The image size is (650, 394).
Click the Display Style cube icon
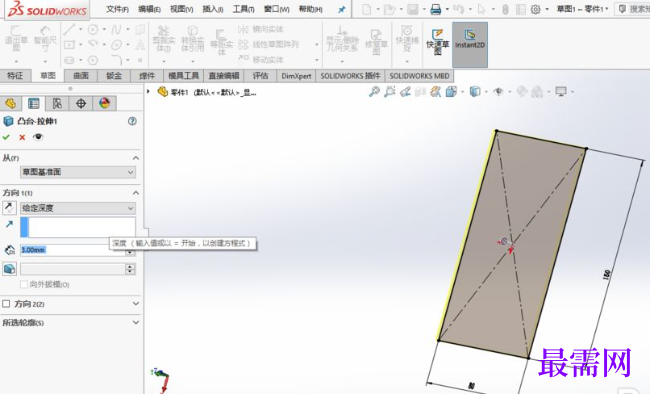tap(475, 92)
